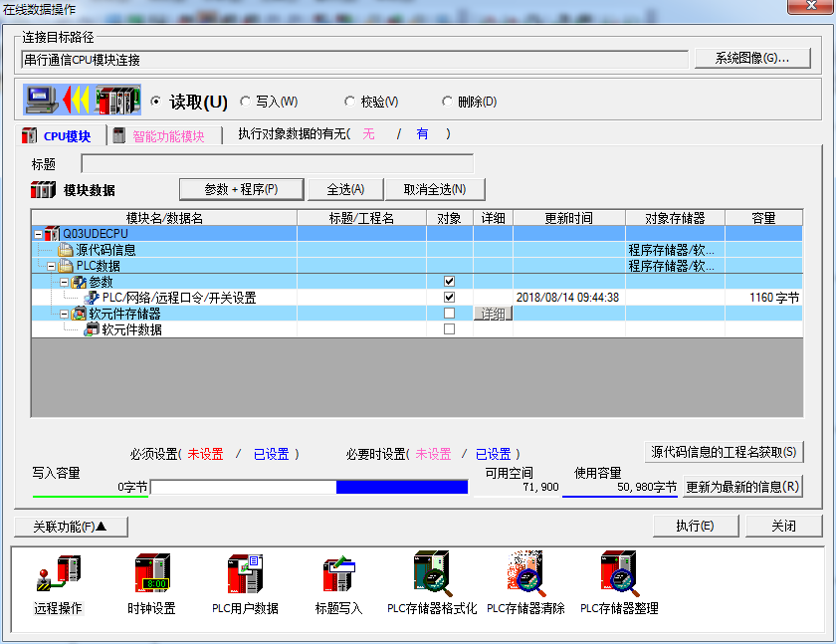Switch to the CPU模块 tab

(x=58, y=136)
